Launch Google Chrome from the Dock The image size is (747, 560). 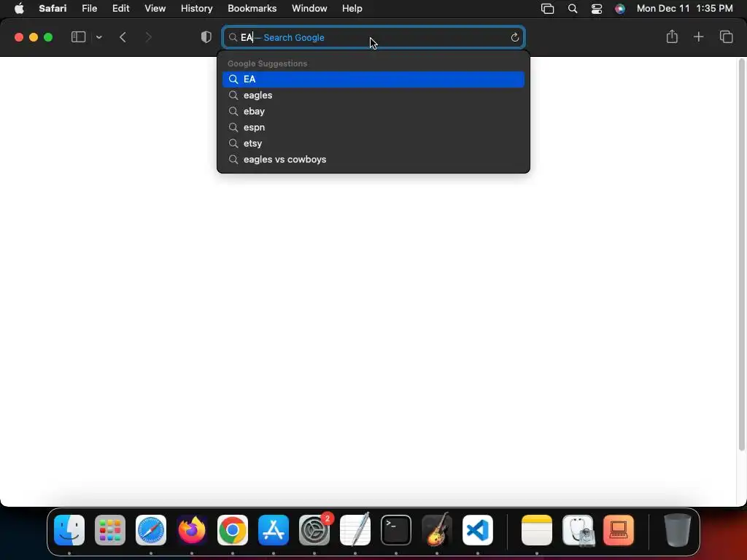point(233,530)
